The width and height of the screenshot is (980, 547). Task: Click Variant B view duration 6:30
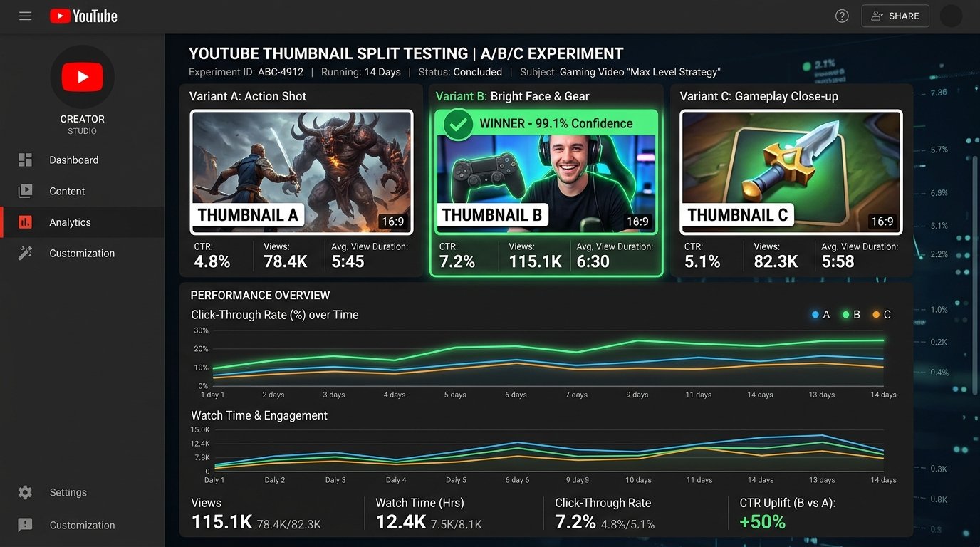tap(593, 261)
